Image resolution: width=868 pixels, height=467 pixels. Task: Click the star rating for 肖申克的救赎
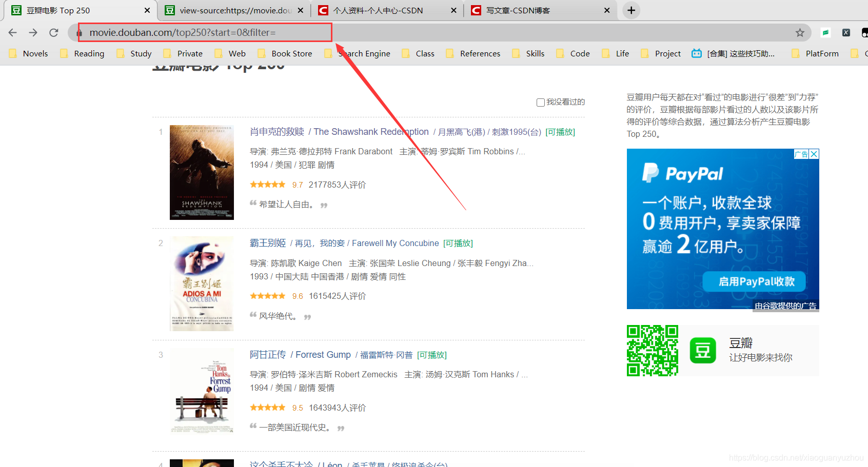pyautogui.click(x=268, y=185)
